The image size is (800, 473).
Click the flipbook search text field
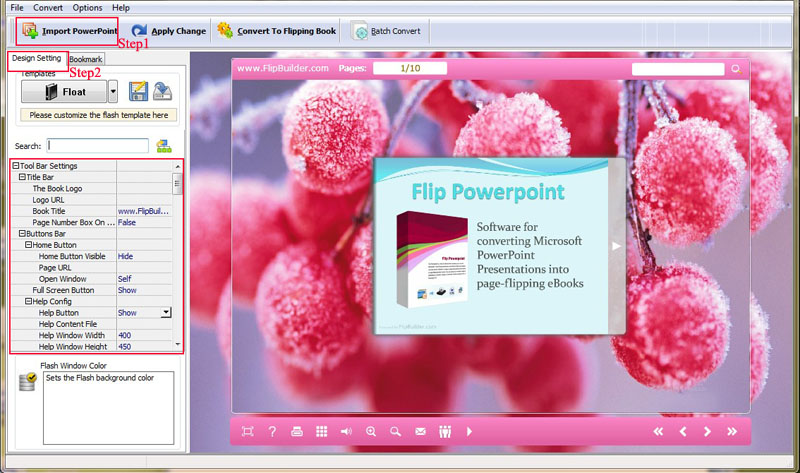678,69
